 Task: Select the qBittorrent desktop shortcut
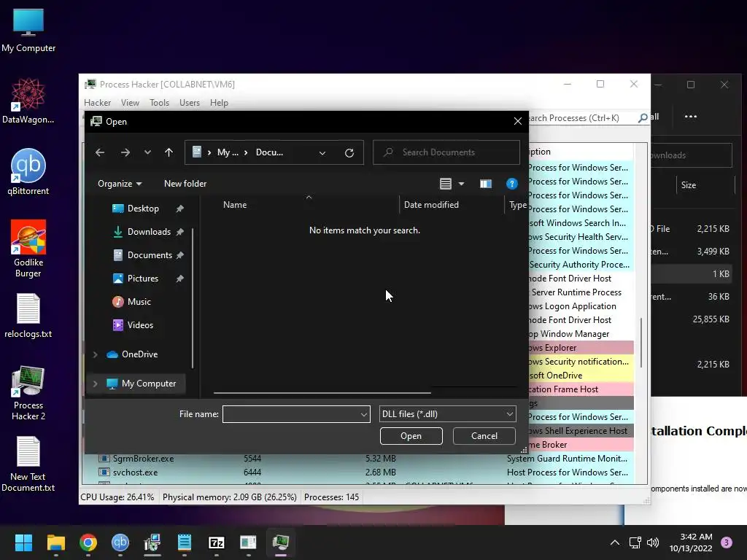click(28, 172)
